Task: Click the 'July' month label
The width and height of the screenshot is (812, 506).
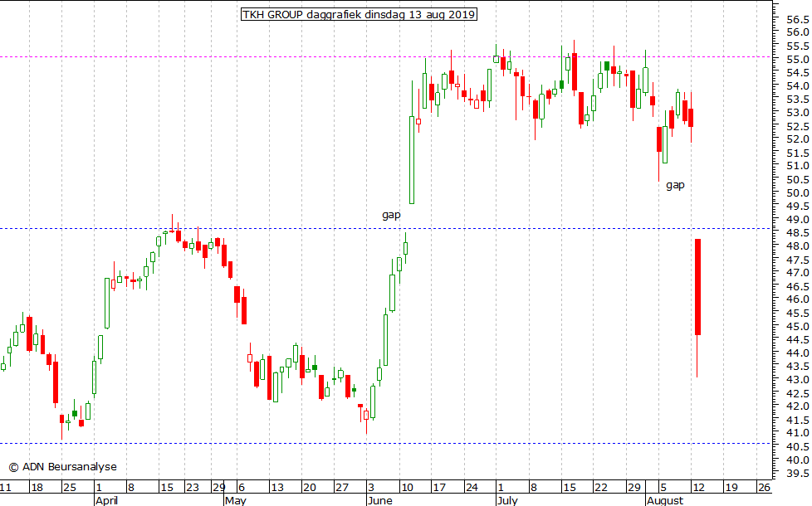Action: tap(507, 500)
